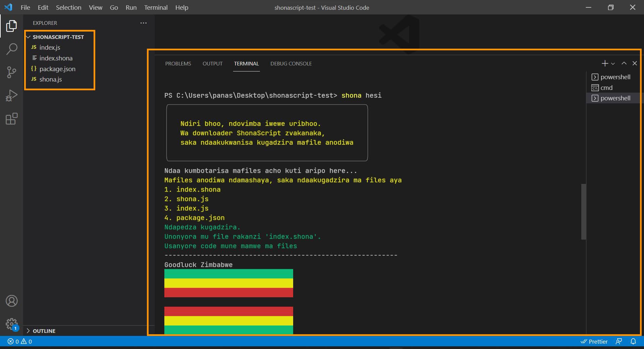Open the Extensions view

coord(11,119)
